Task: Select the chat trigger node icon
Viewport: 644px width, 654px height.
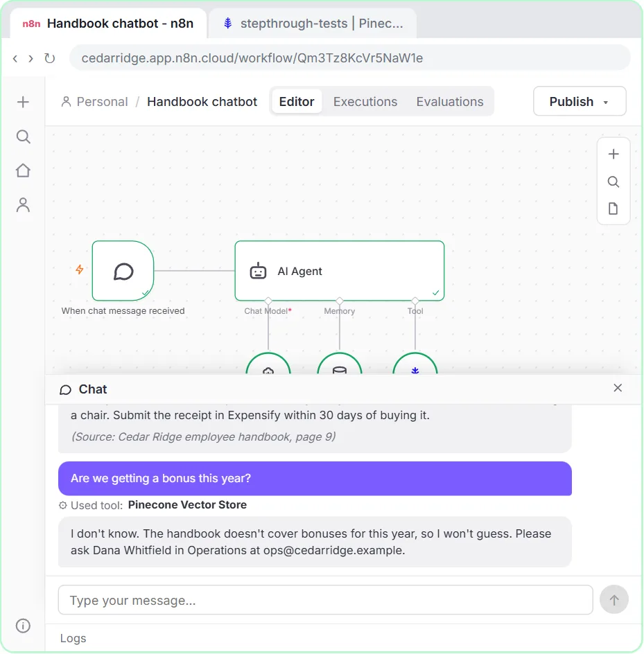Action: [x=123, y=271]
